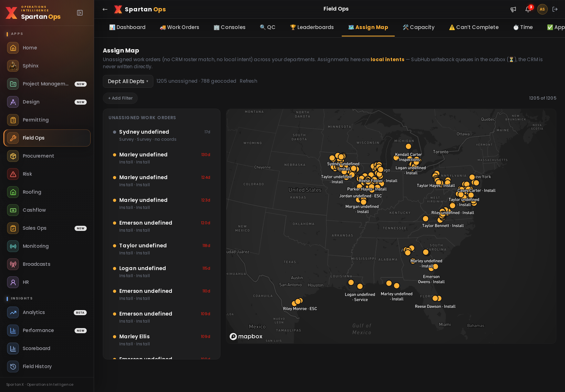Click the back arrow in header
The height and width of the screenshot is (392, 565).
105,9
